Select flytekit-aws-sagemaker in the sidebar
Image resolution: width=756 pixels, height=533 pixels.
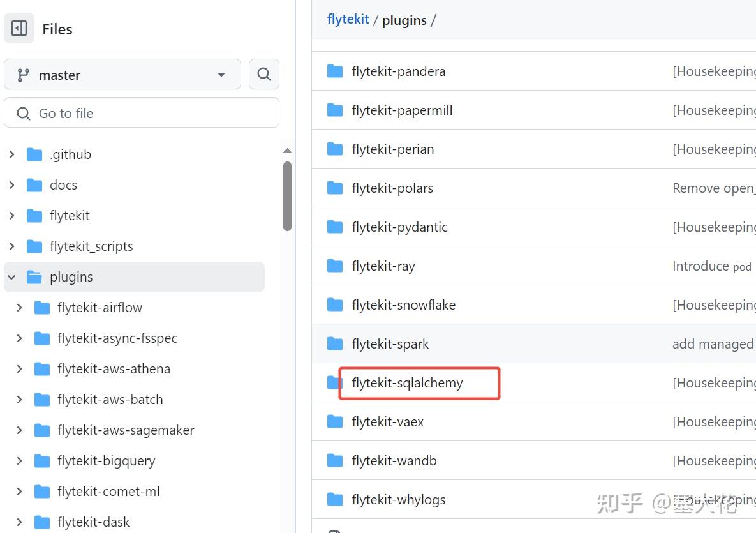(x=124, y=430)
